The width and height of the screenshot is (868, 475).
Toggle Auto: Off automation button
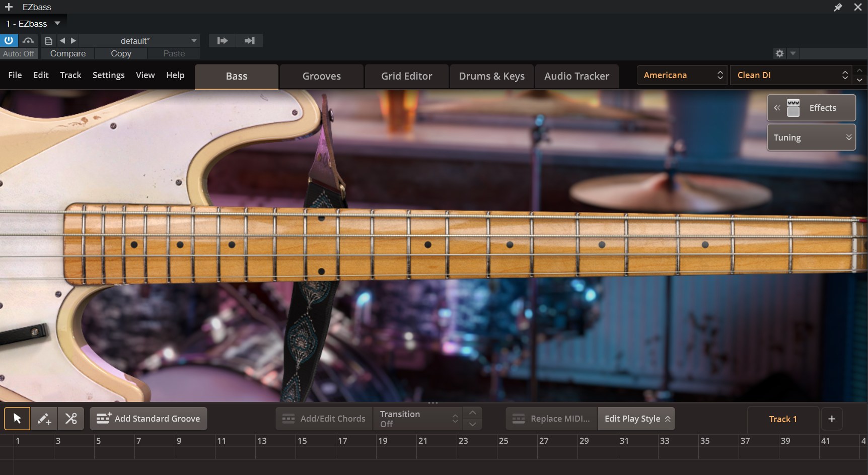(19, 53)
